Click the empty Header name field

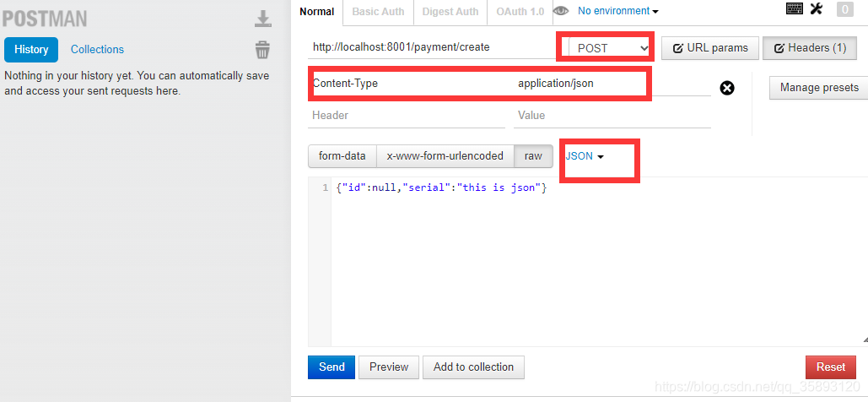tap(407, 116)
